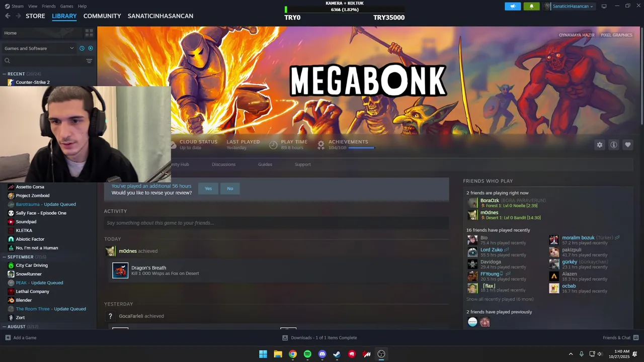
Task: Click the play time clock icon
Action: tap(273, 145)
